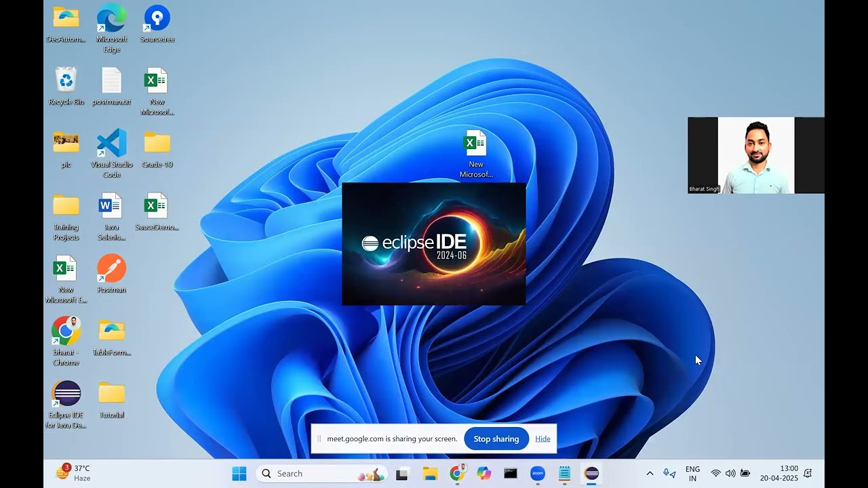Open the ENG IN language switcher

(x=692, y=474)
